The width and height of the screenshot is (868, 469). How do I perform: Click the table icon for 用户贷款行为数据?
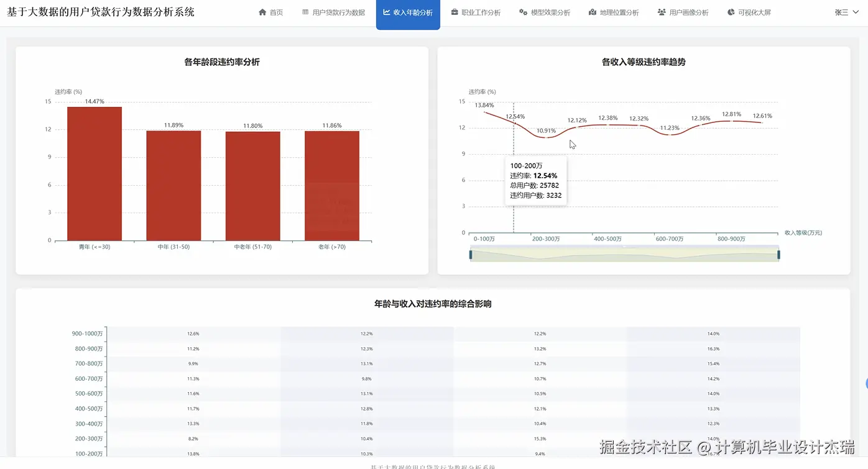point(305,12)
